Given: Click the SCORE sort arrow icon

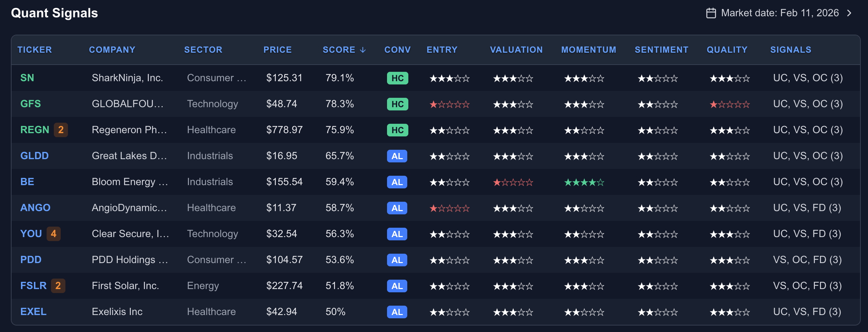Looking at the screenshot, I should 363,50.
